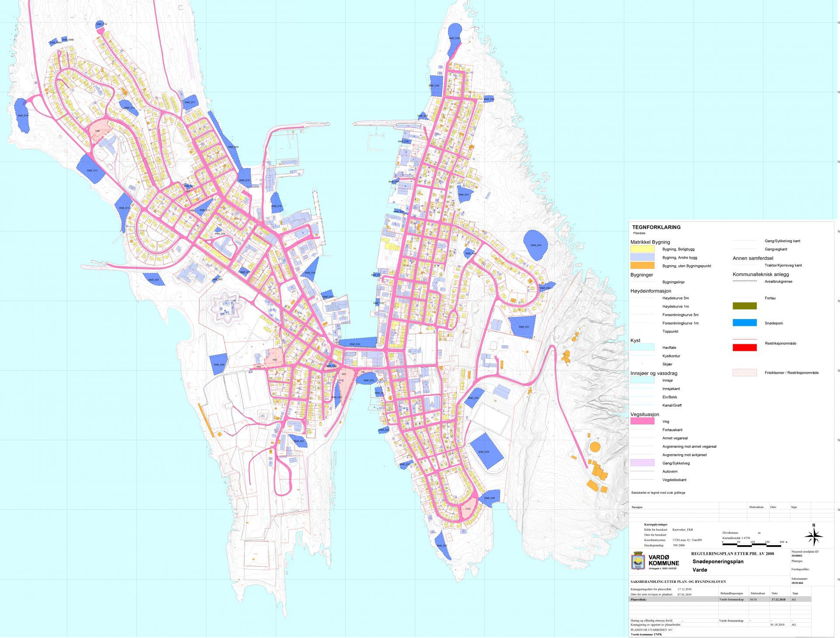
Task: Click the Matrikkel Bygning section heading
Action: [x=650, y=242]
